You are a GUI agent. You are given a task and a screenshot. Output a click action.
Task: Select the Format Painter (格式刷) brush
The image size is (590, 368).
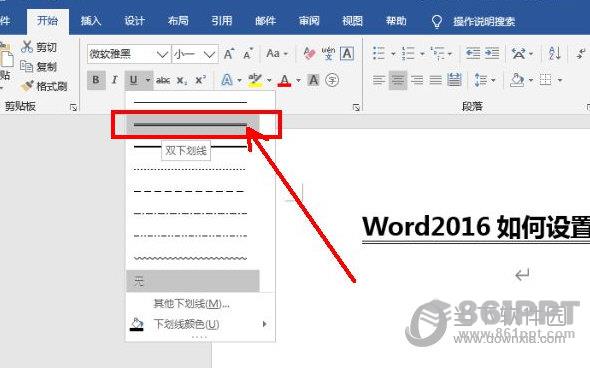[x=27, y=86]
